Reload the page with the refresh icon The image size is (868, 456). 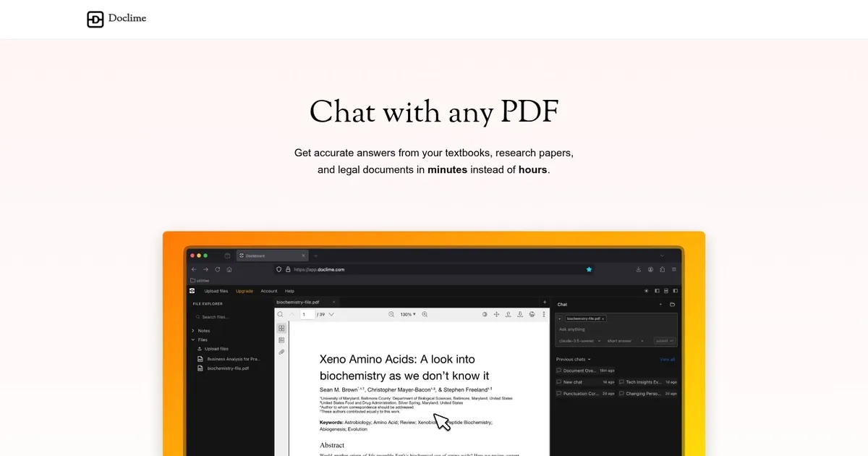pos(217,269)
